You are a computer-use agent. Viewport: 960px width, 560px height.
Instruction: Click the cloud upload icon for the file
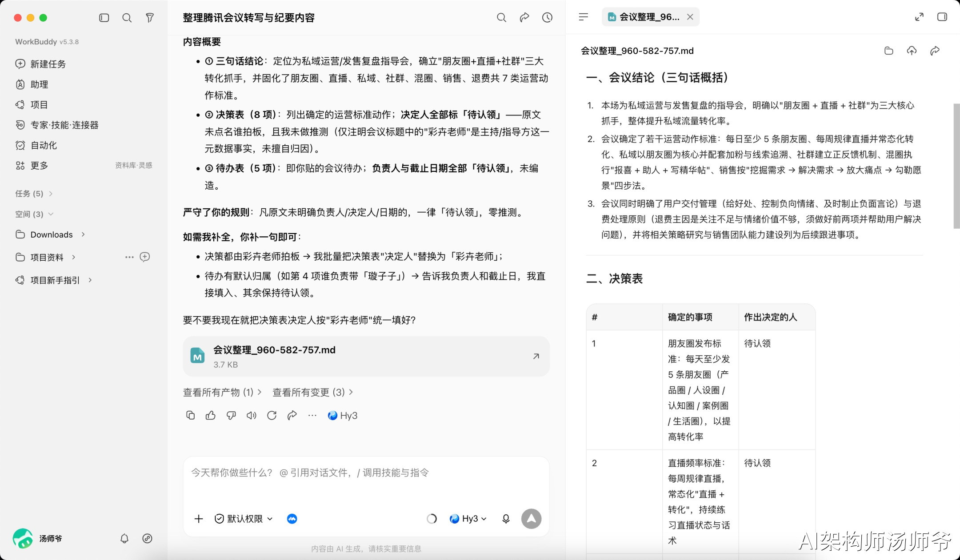[x=912, y=51]
